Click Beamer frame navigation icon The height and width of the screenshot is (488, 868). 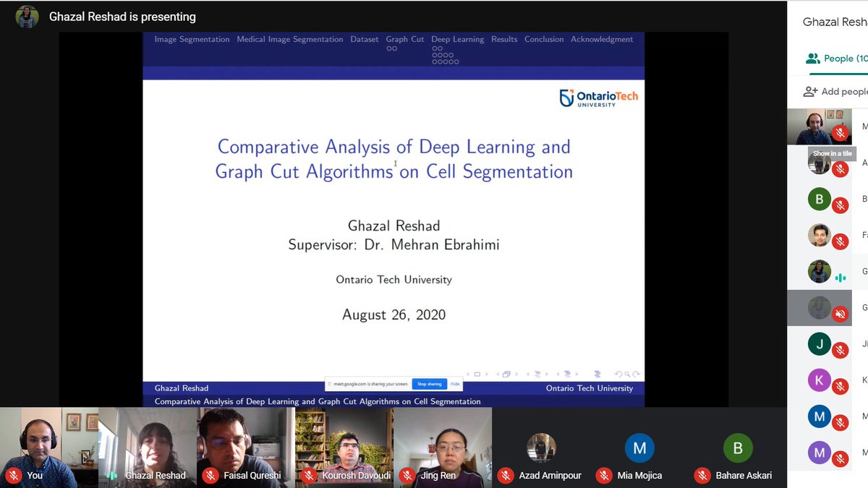507,374
